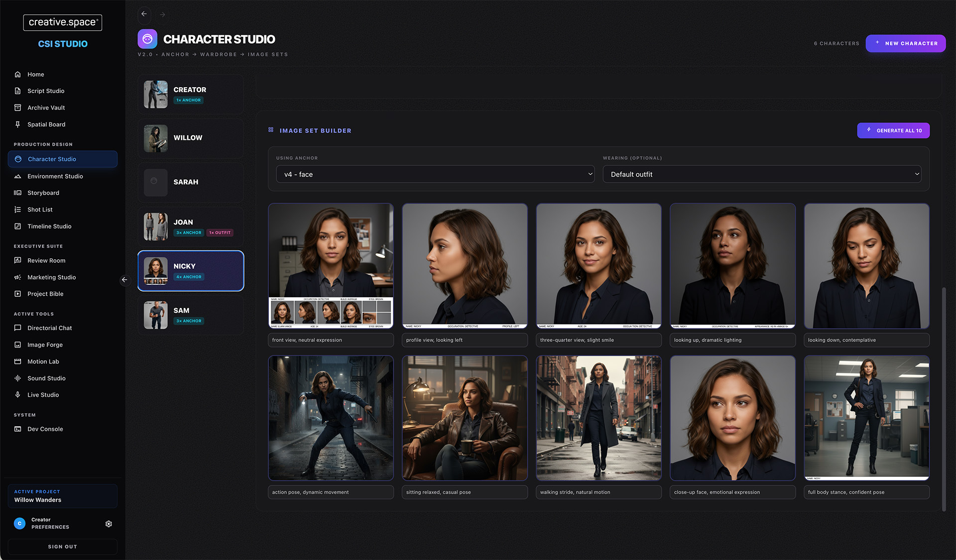This screenshot has height=560, width=956.
Task: Open Image Forge tool icon
Action: (x=18, y=344)
